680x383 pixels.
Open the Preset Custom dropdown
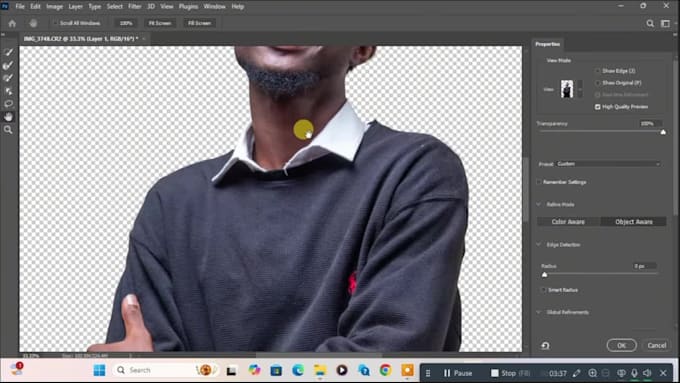[608, 164]
